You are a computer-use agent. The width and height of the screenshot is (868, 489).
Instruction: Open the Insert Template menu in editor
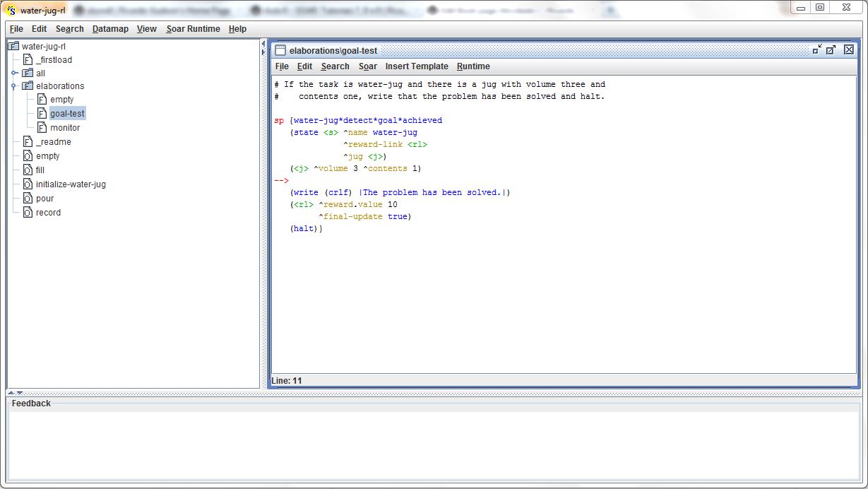(x=416, y=66)
